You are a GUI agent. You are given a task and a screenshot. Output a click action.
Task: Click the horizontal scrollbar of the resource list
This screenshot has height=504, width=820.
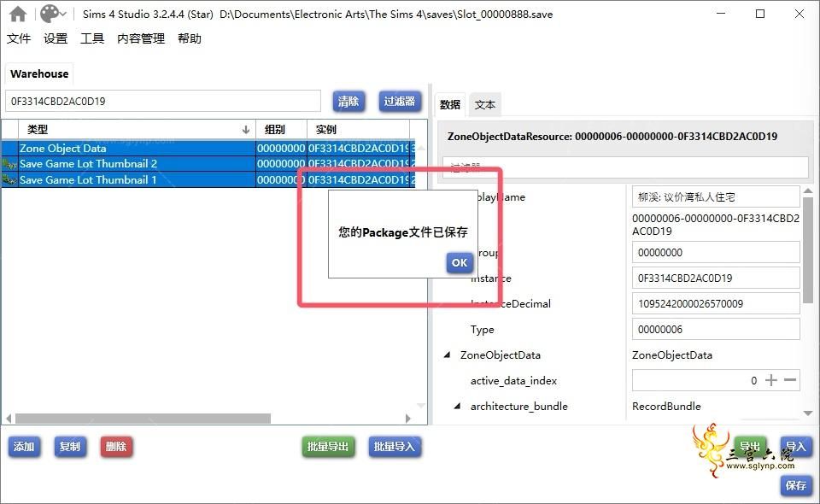click(143, 419)
